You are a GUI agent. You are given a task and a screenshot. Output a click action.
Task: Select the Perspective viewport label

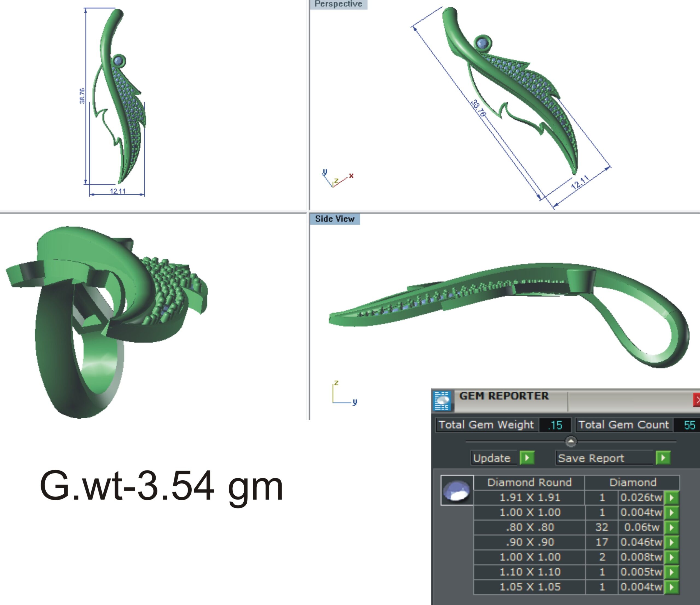coord(338,4)
